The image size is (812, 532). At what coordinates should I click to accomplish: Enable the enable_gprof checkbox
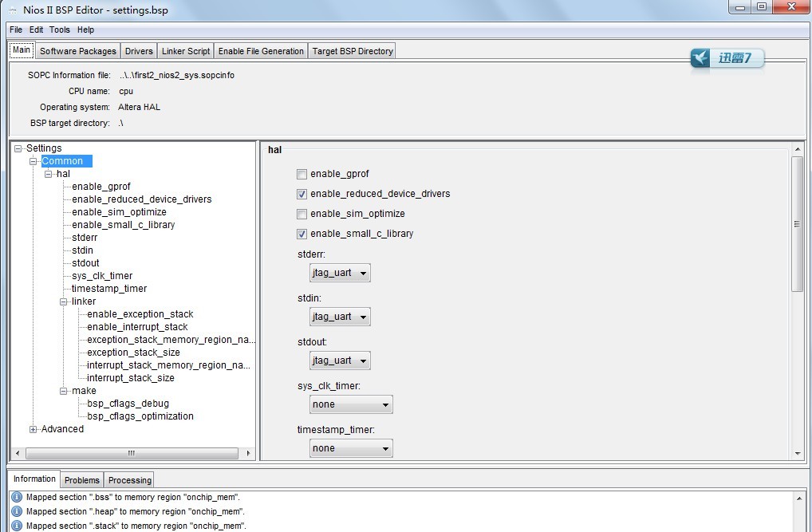tap(302, 174)
